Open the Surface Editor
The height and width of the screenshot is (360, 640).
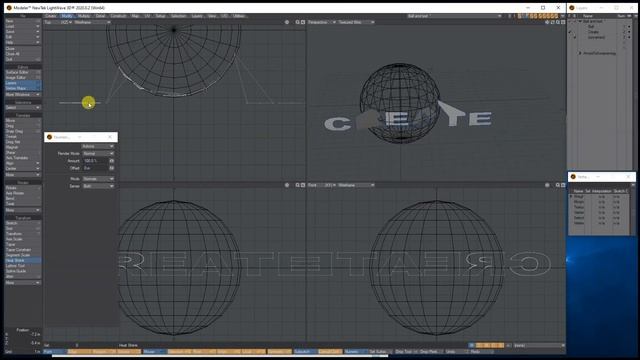point(23,72)
